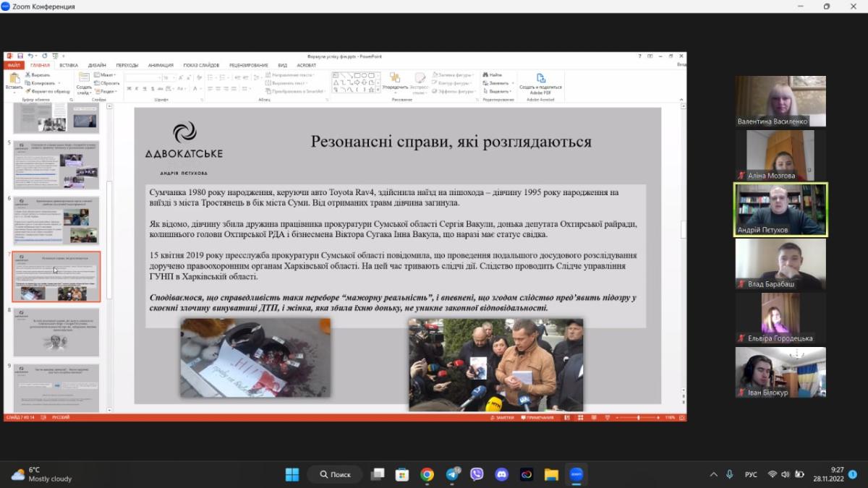Open Заменить (Replace) dropdown
The width and height of the screenshot is (868, 488).
point(499,83)
